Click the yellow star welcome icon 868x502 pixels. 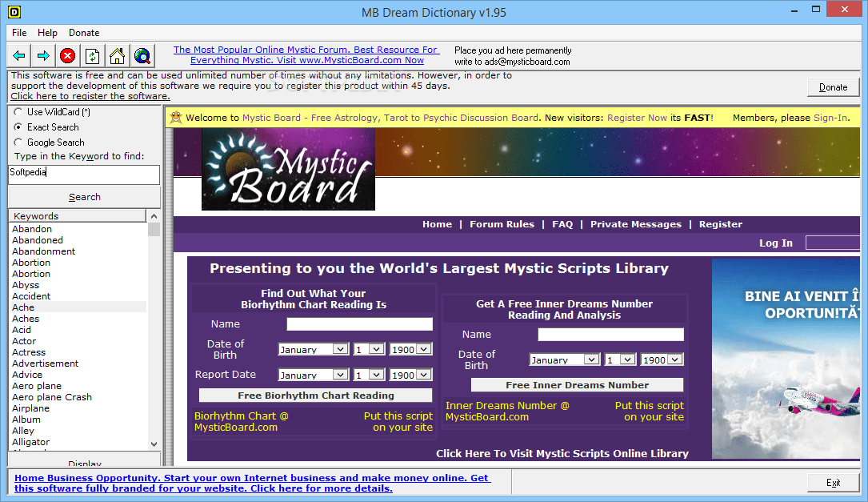point(178,117)
